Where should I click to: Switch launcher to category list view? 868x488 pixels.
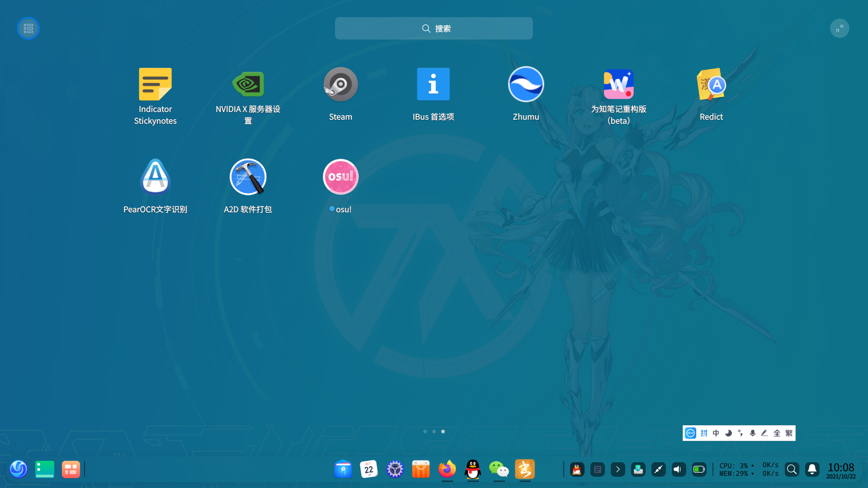[x=28, y=28]
